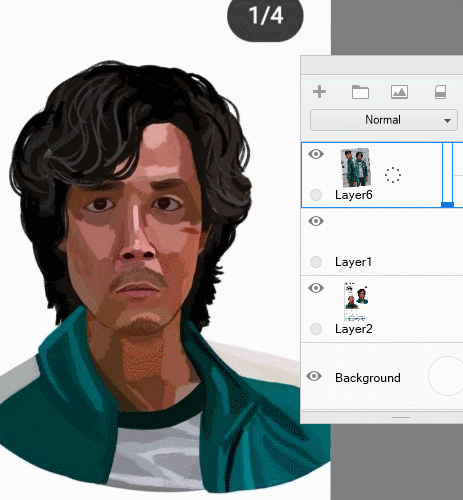Clear layer using the eraser icon
Screen dimensions: 463x500
tap(440, 92)
